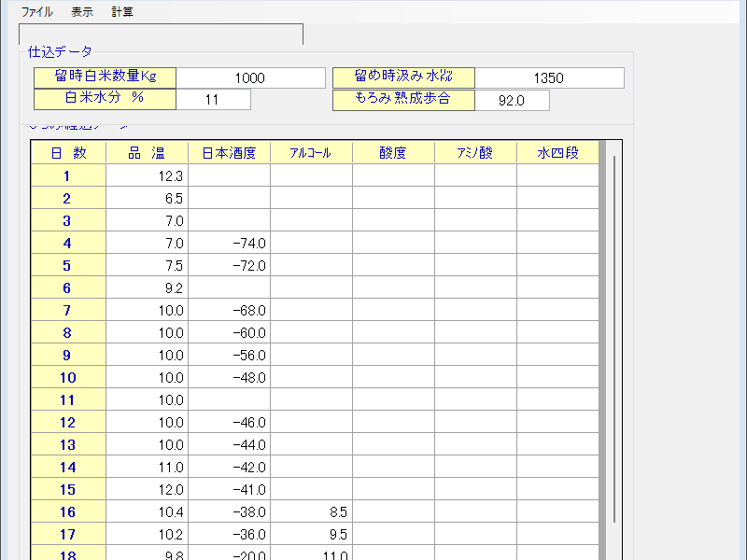Screen dimensions: 747x560
Task: Click the empty アミノ酸 cell in row 13
Action: [x=475, y=444]
